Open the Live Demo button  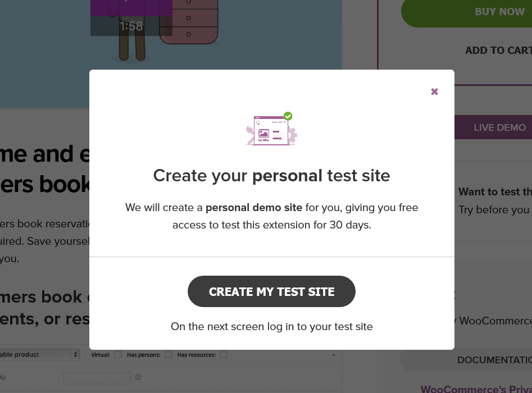click(x=493, y=127)
